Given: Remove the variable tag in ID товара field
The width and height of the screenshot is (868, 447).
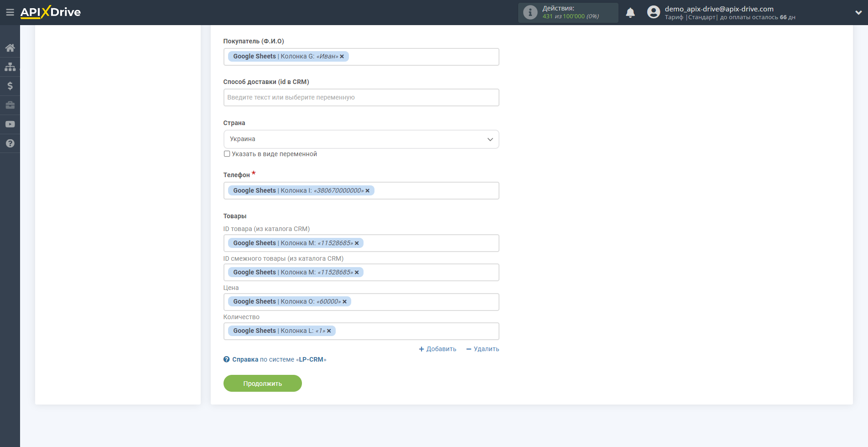Looking at the screenshot, I should [x=357, y=243].
